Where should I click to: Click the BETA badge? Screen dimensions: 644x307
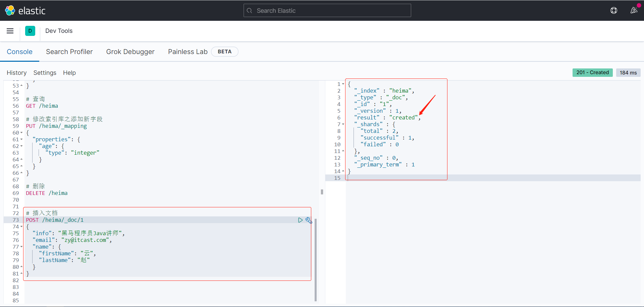[225, 52]
